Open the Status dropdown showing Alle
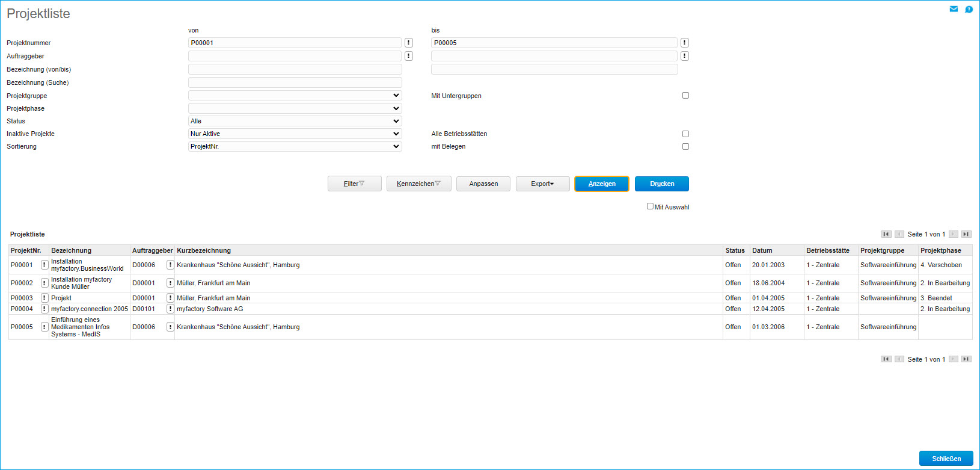This screenshot has height=470, width=980. [x=295, y=121]
